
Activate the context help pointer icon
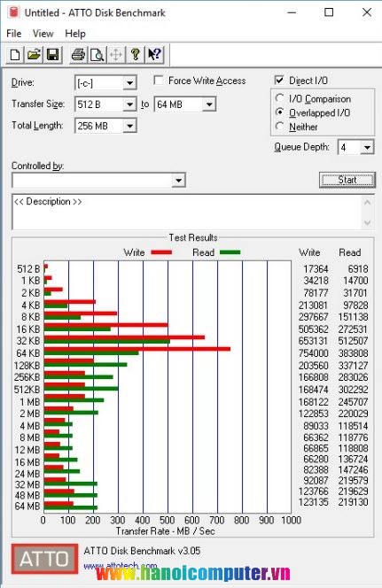154,55
